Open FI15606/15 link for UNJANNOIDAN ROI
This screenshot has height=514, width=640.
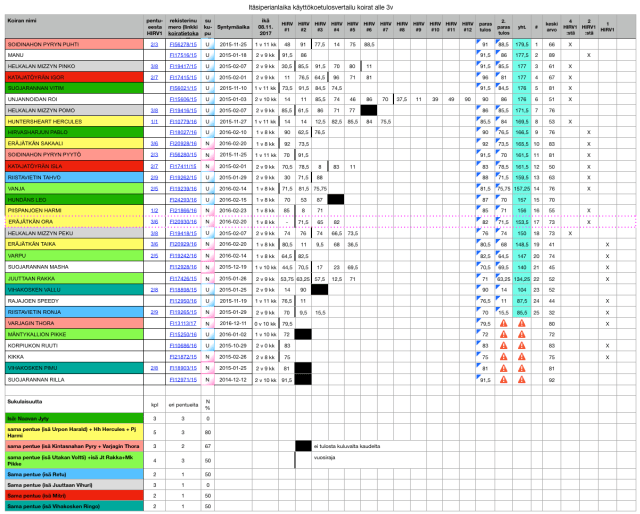183,99
